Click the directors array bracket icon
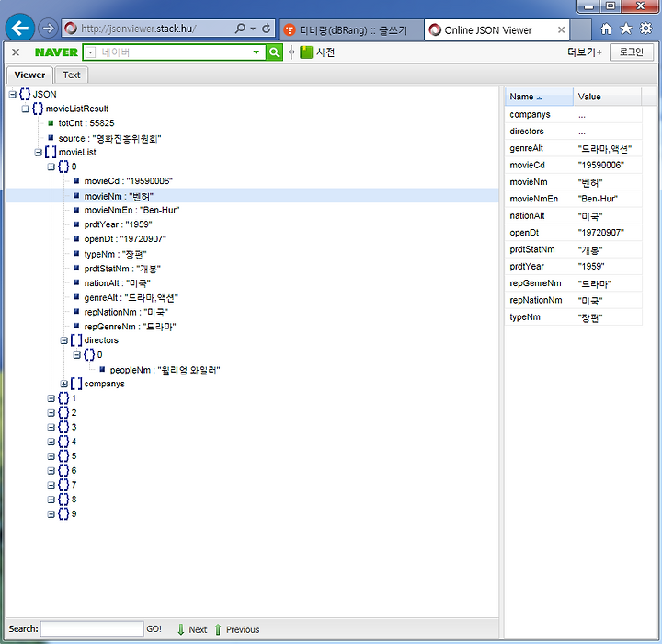This screenshot has height=644, width=662. coord(76,339)
